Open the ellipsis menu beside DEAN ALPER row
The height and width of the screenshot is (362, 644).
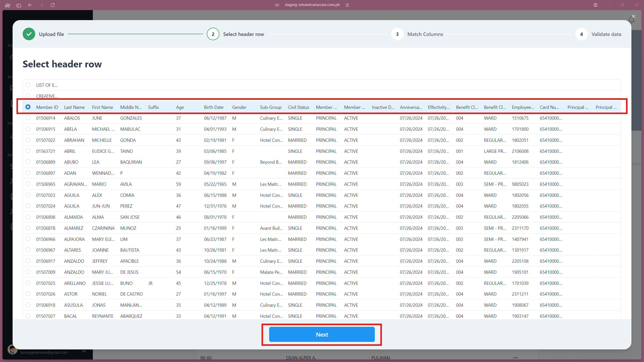click(515, 358)
